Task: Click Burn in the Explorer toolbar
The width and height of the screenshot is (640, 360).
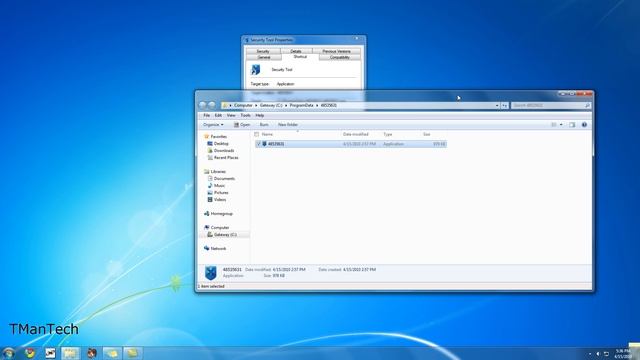Action: tap(264, 124)
